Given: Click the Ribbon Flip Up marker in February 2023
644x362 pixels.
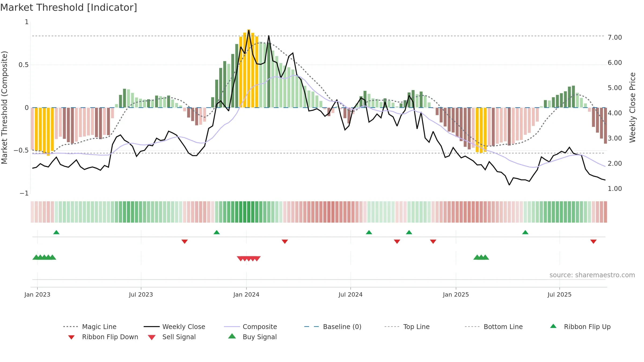Looking at the screenshot, I should pos(56,232).
